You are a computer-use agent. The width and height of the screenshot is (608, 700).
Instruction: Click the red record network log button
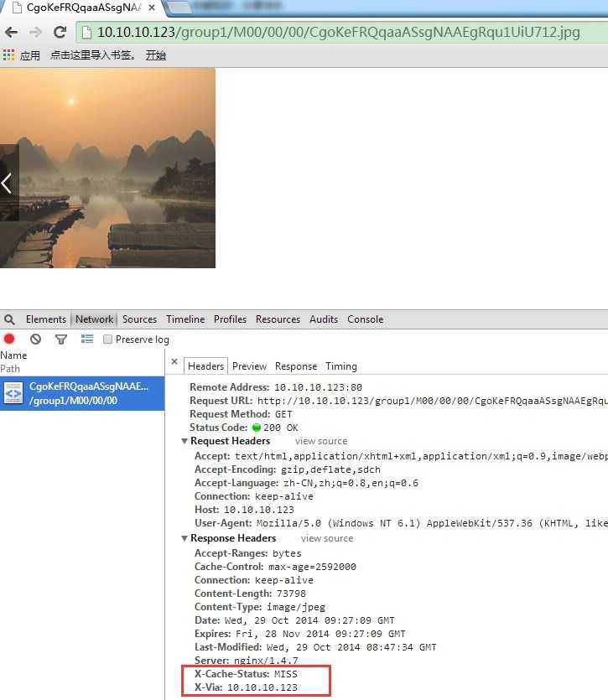[x=9, y=339]
